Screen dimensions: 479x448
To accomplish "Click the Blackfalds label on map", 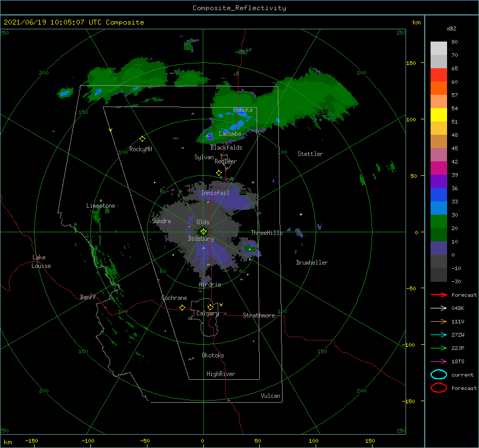I will click(226, 148).
